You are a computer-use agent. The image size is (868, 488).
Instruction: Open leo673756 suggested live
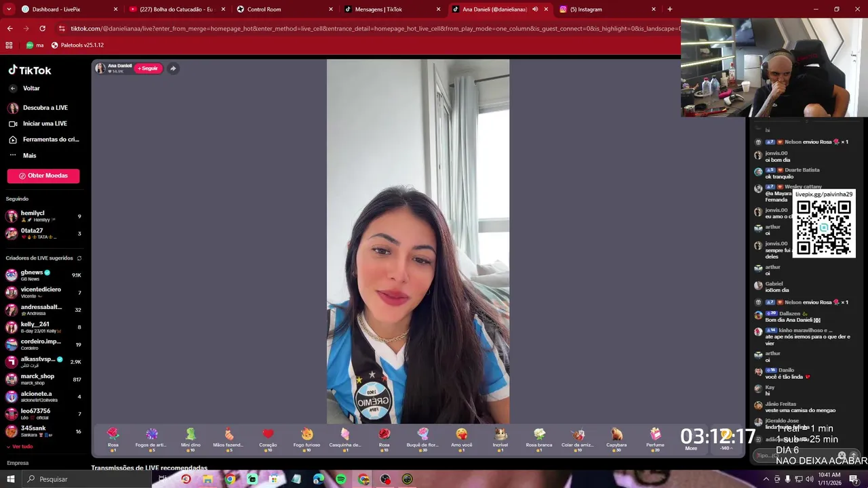coord(43,414)
